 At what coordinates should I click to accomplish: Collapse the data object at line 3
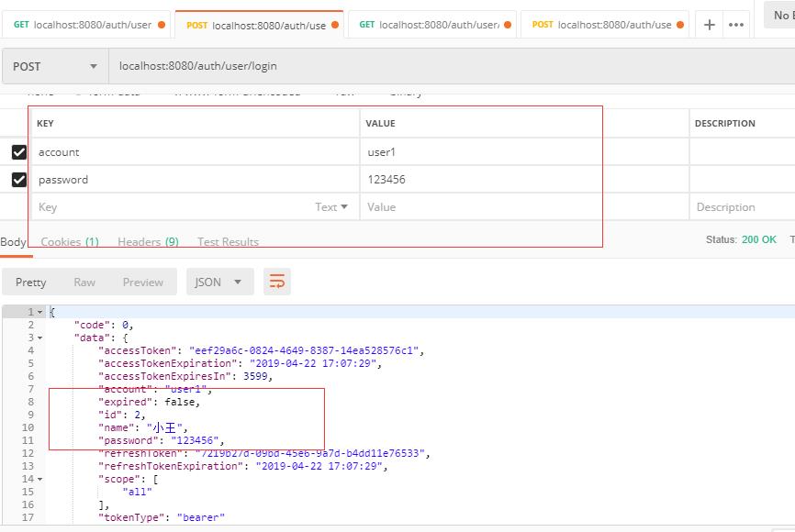point(40,338)
